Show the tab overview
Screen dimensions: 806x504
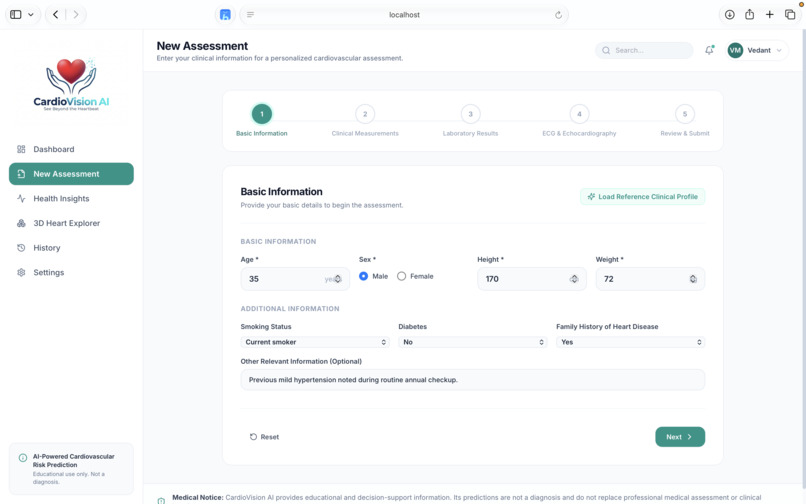tap(790, 14)
